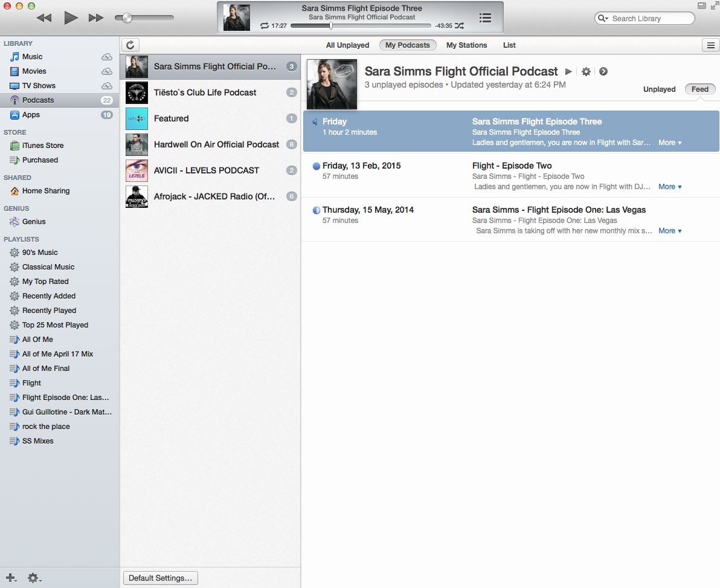This screenshot has width=720, height=588.
Task: Switch to the mini player
Action: click(x=702, y=5)
